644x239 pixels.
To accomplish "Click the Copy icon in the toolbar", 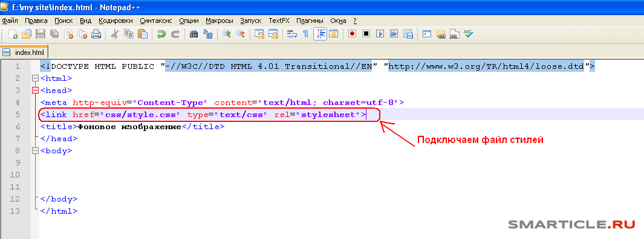I will coord(129,34).
